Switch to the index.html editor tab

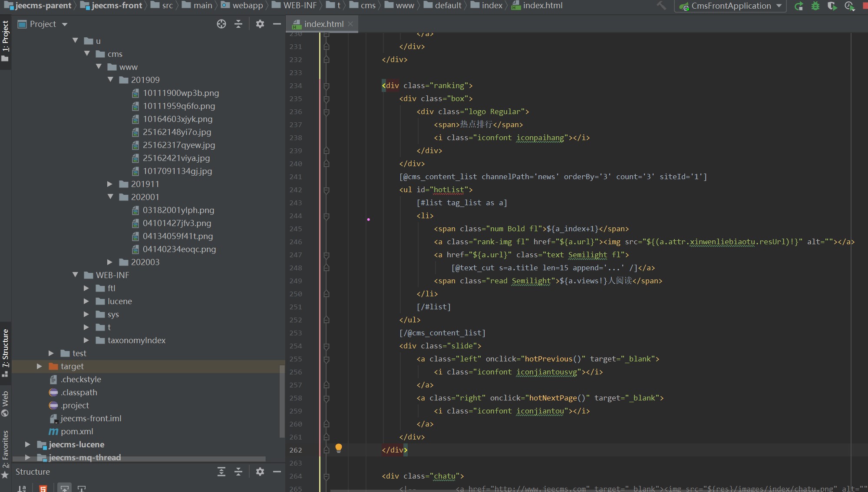tap(323, 24)
